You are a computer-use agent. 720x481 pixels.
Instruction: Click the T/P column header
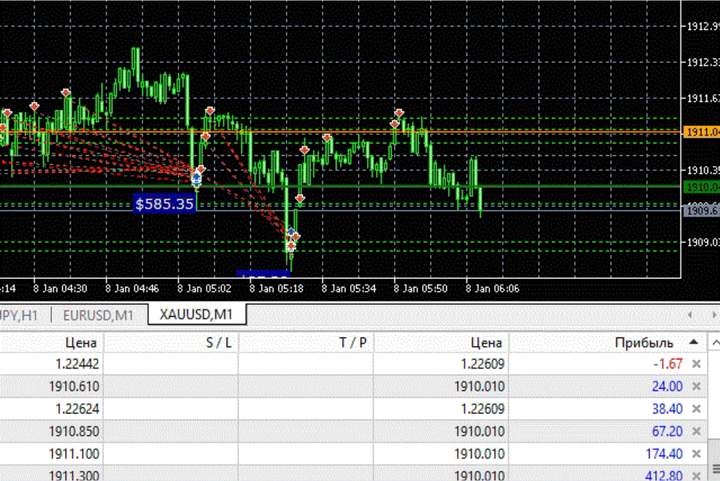point(353,342)
